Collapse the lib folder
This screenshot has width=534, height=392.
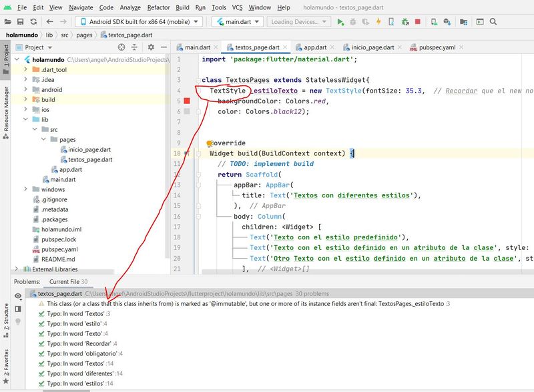click(x=25, y=119)
